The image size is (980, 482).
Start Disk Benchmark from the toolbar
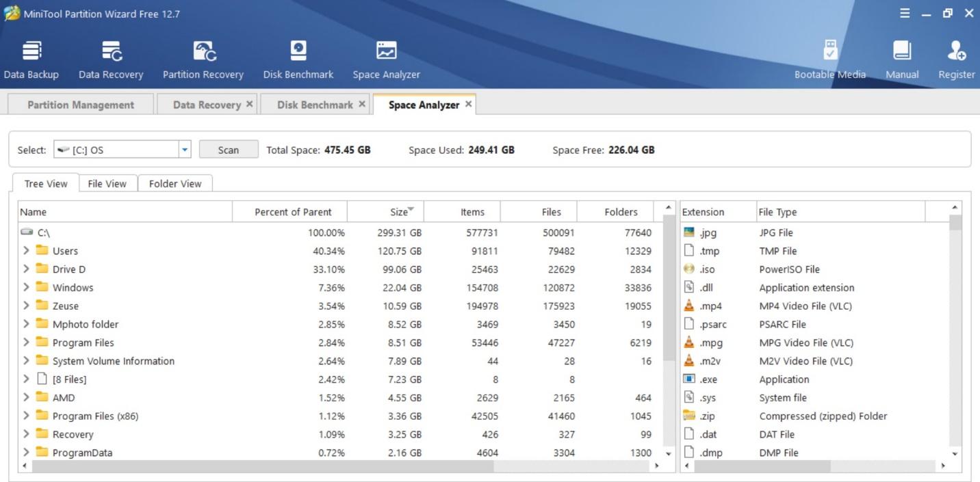click(298, 60)
